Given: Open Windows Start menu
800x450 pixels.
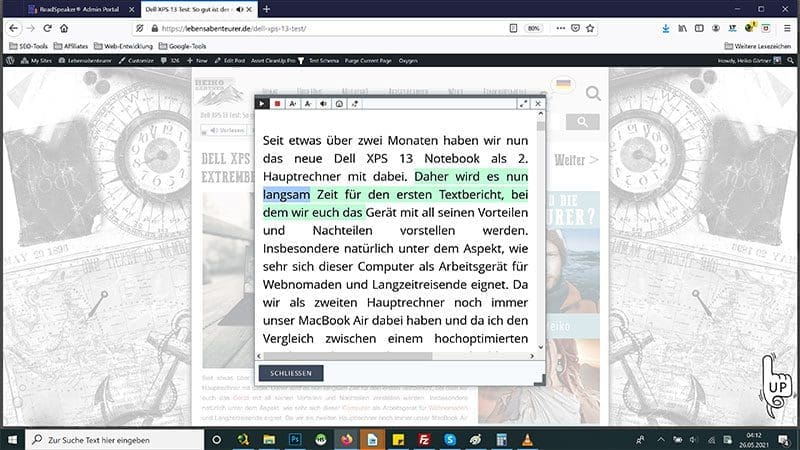Looking at the screenshot, I should click(12, 439).
